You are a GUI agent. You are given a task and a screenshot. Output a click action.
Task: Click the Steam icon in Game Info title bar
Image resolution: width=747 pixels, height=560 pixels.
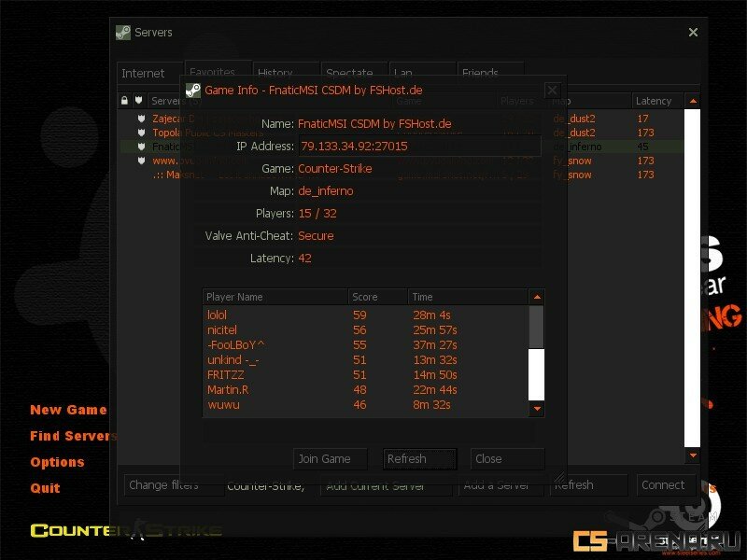193,91
